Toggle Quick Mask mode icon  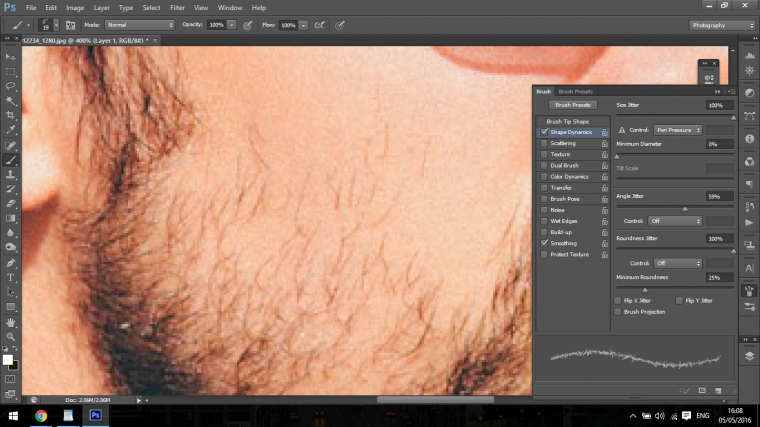(x=10, y=379)
